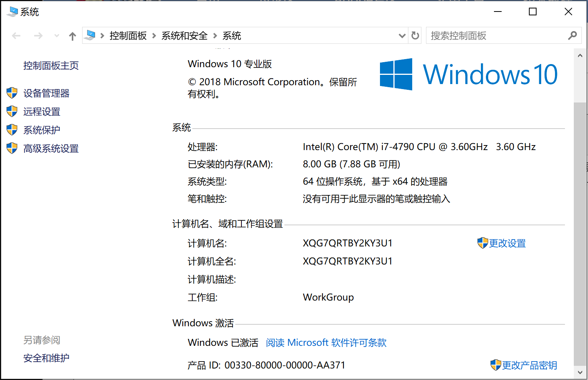Viewport: 588px width, 380px height.
Task: Select 系统和安全 in the breadcrumb path
Action: [185, 36]
